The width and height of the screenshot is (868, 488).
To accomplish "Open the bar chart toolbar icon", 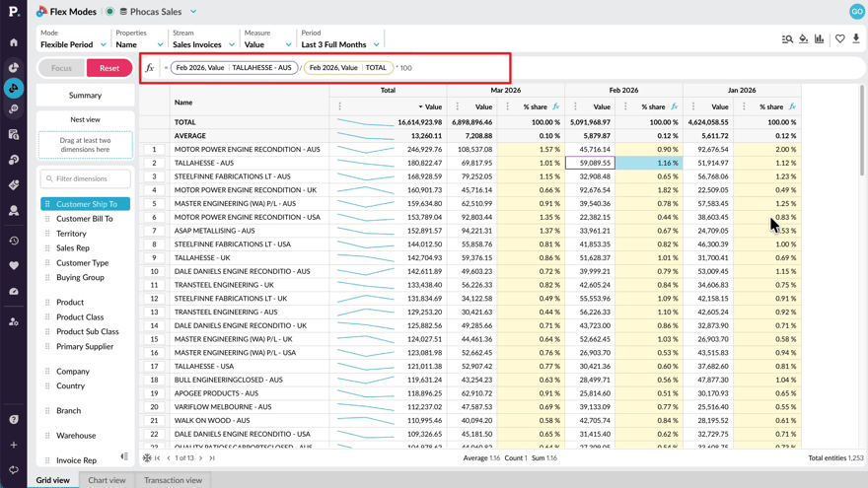I will pos(820,38).
